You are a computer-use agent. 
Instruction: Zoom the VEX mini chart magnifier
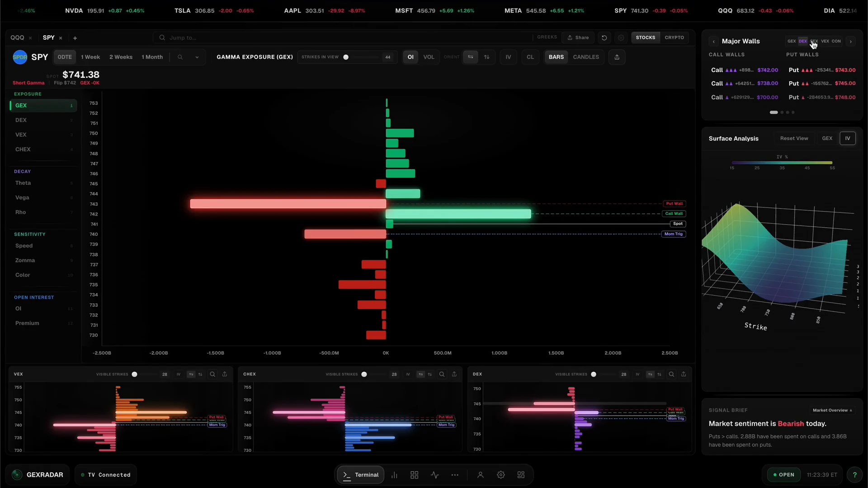[212, 374]
